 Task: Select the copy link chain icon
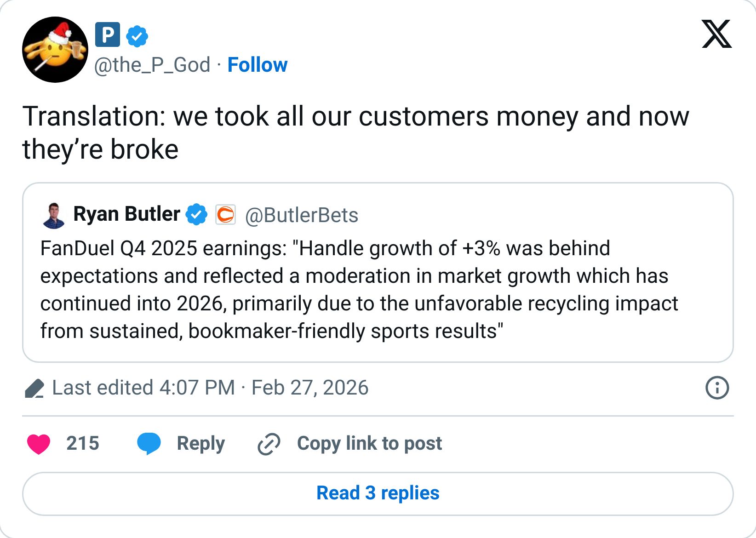[269, 443]
